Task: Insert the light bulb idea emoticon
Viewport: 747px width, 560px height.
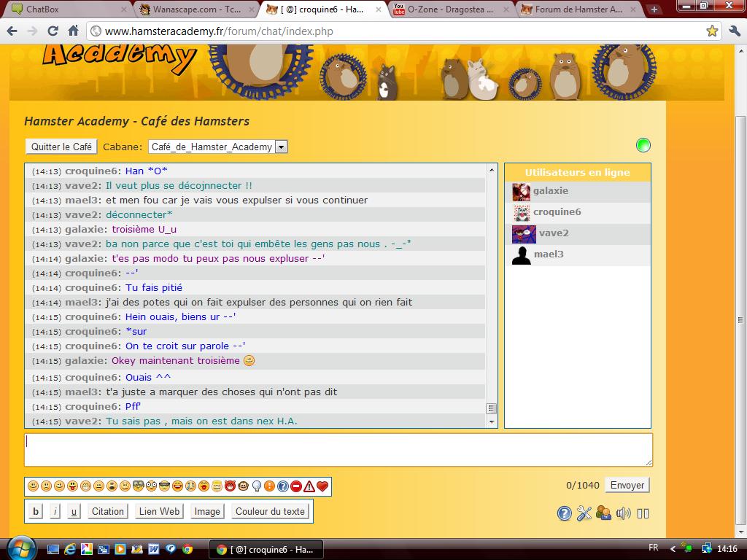Action: click(x=257, y=486)
